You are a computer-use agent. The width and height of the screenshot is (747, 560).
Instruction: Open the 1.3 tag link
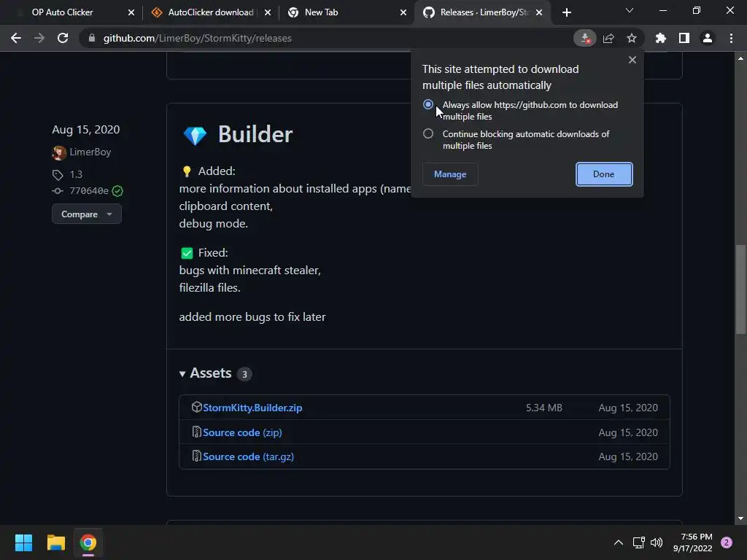(x=76, y=174)
